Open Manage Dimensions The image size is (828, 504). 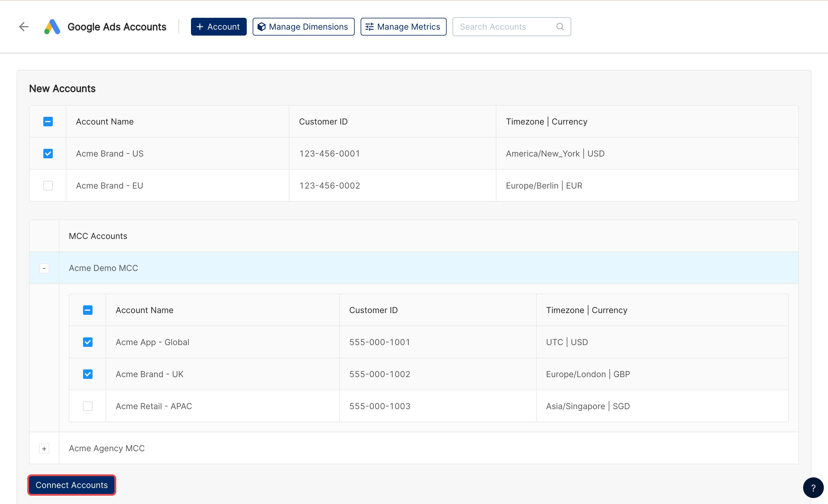click(303, 27)
